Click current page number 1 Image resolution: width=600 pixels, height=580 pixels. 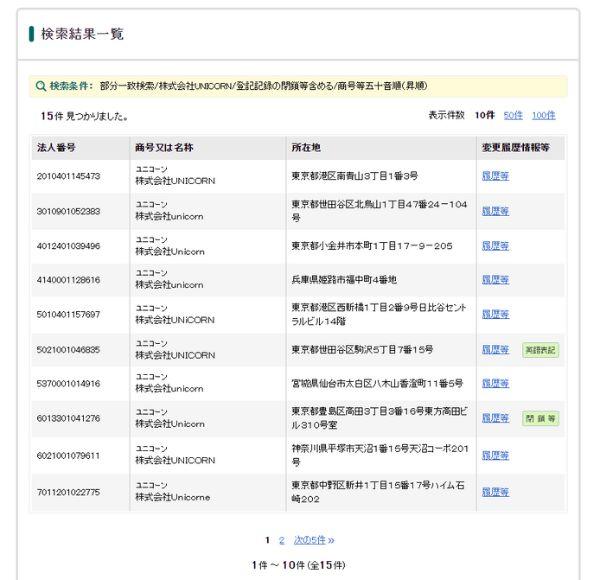click(267, 540)
